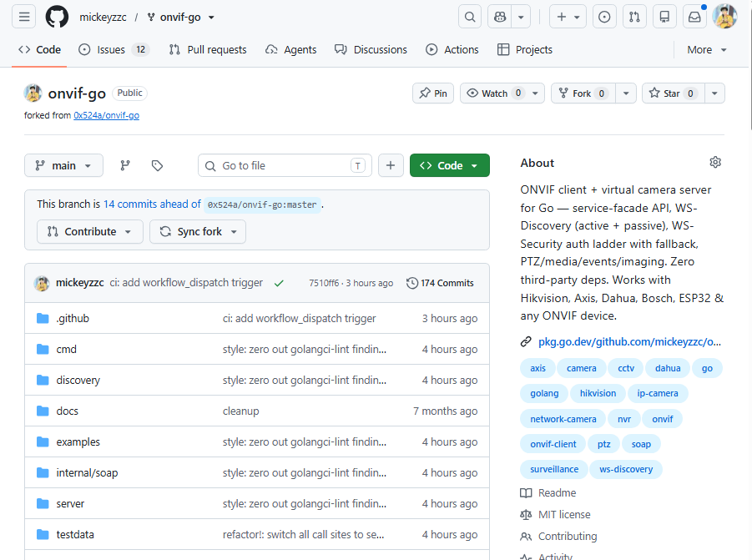This screenshot has width=752, height=560.
Task: Open the Discussions tab
Action: (x=371, y=50)
